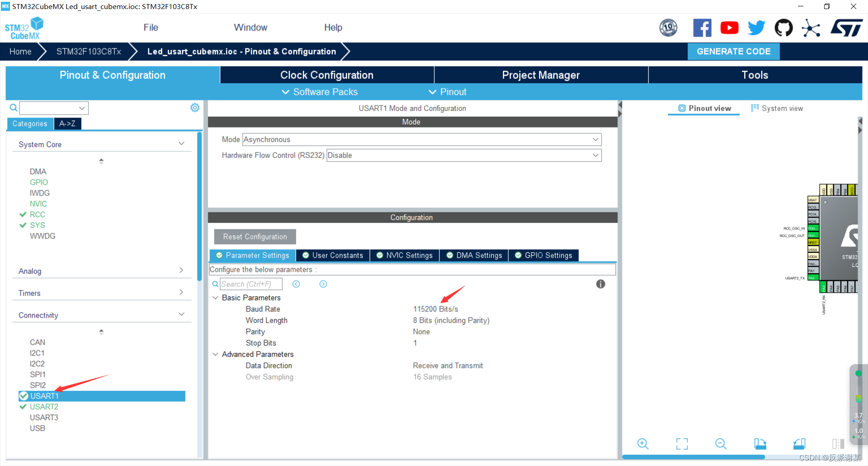Click the GENERATE CODE button
868x466 pixels.
click(733, 52)
